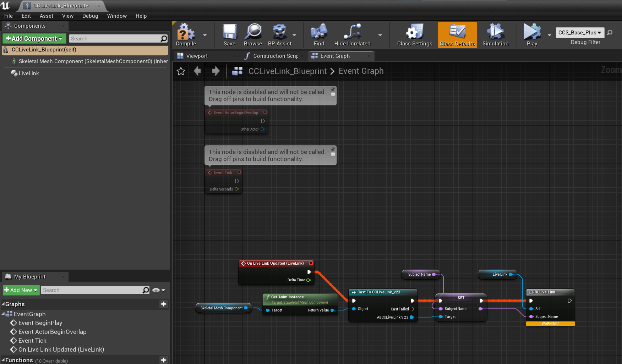This screenshot has height=364, width=622.
Task: Open Browse in content browser
Action: pos(253,35)
